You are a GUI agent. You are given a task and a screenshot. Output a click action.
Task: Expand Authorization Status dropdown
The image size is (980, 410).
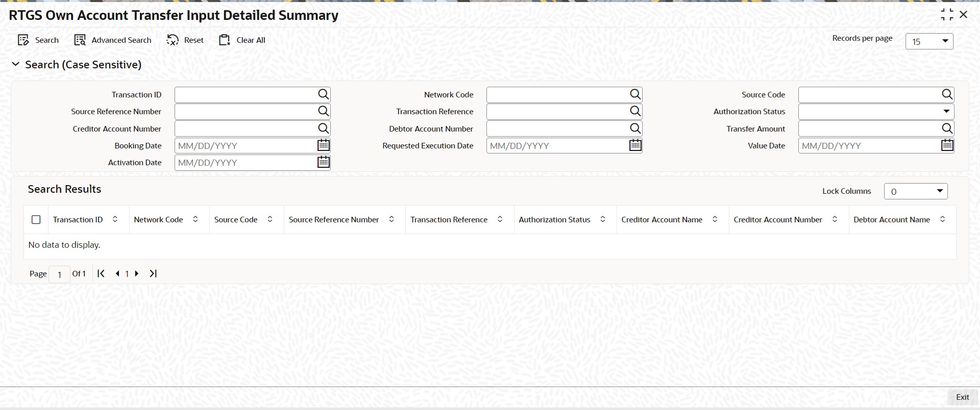876,111
